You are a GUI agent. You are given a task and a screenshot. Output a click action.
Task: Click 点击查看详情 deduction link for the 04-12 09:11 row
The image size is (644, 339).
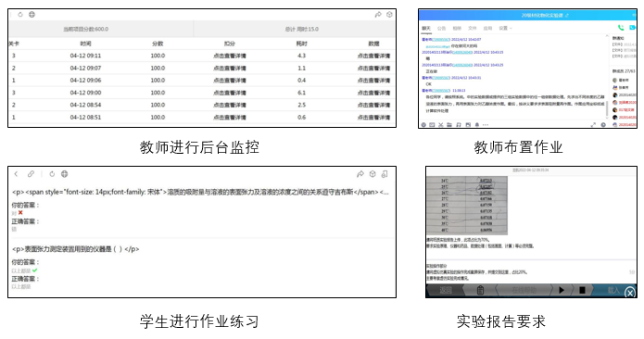click(230, 56)
